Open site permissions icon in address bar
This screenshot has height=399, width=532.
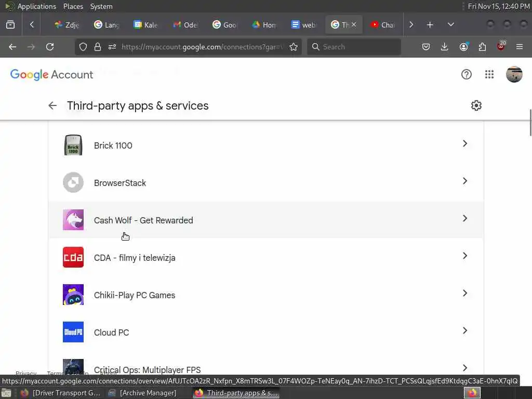pyautogui.click(x=112, y=47)
